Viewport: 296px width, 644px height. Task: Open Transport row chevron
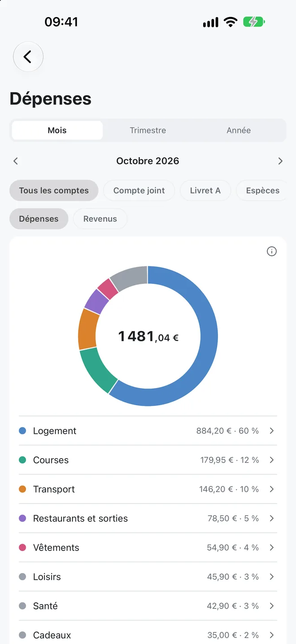[272, 489]
